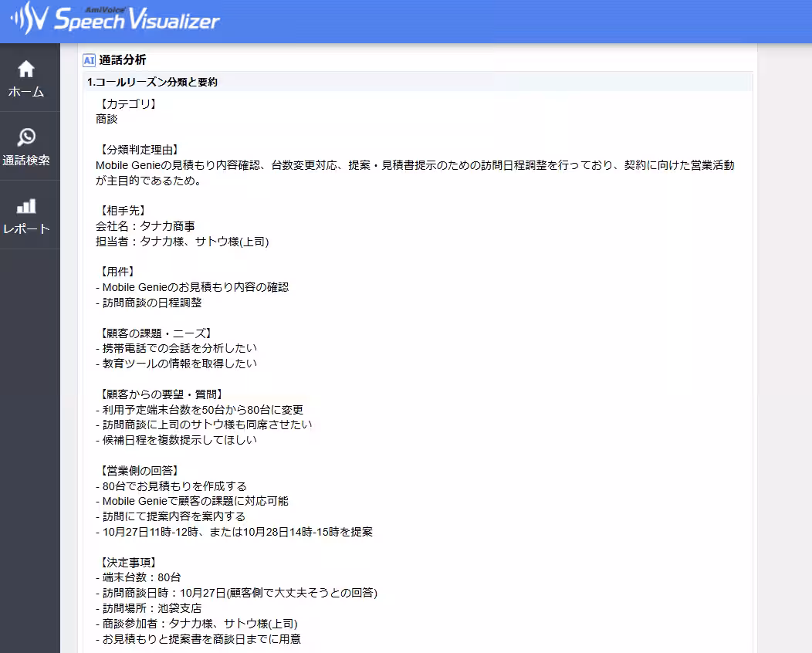Click the 【カテゴリ】 label
This screenshot has height=653, width=812.
pos(128,104)
